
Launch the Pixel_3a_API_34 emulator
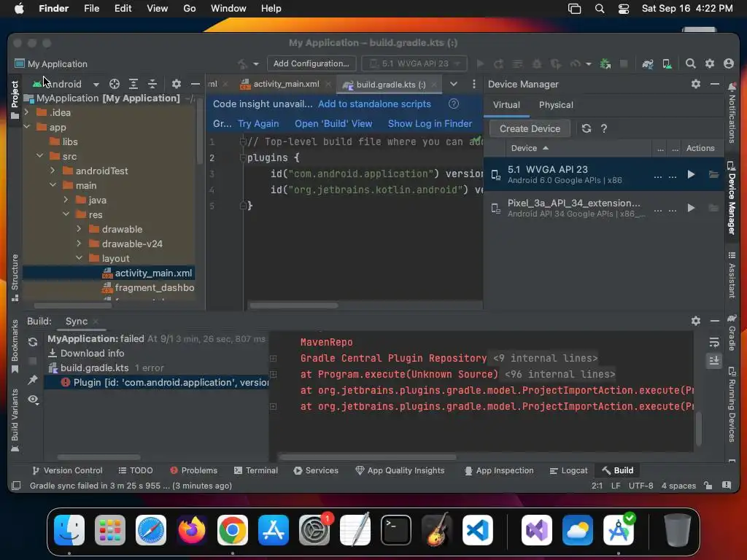coord(691,208)
